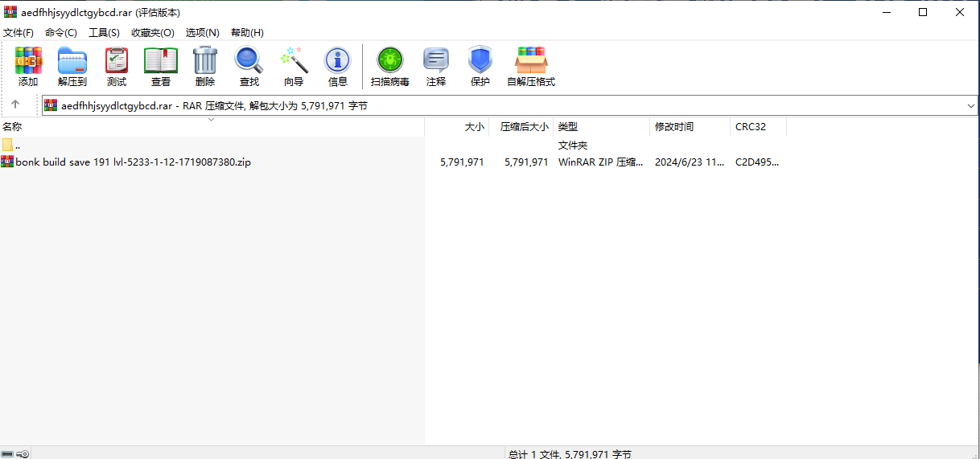This screenshot has width=980, height=459.
Task: Open the 帮助(H) menu
Action: coord(247,33)
